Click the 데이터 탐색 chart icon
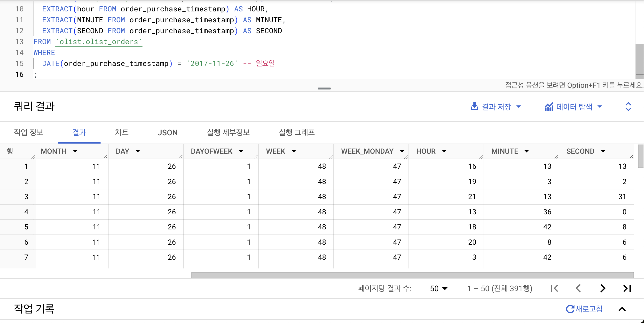644x323 pixels. click(x=549, y=107)
